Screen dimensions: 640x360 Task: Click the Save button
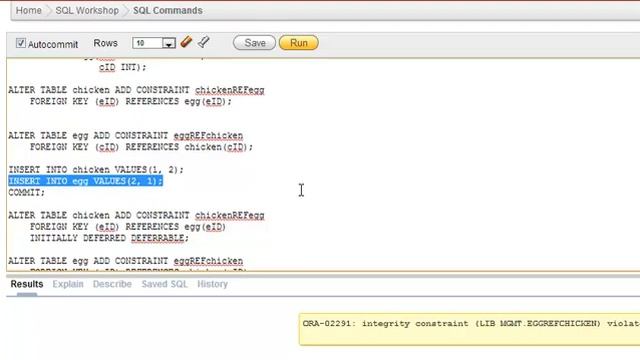point(254,43)
